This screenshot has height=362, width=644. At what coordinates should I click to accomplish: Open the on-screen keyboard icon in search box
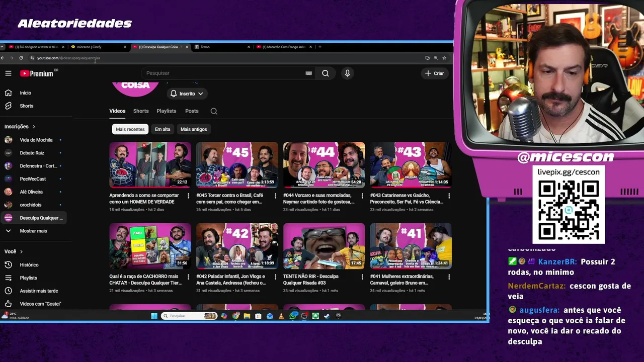[x=308, y=73]
